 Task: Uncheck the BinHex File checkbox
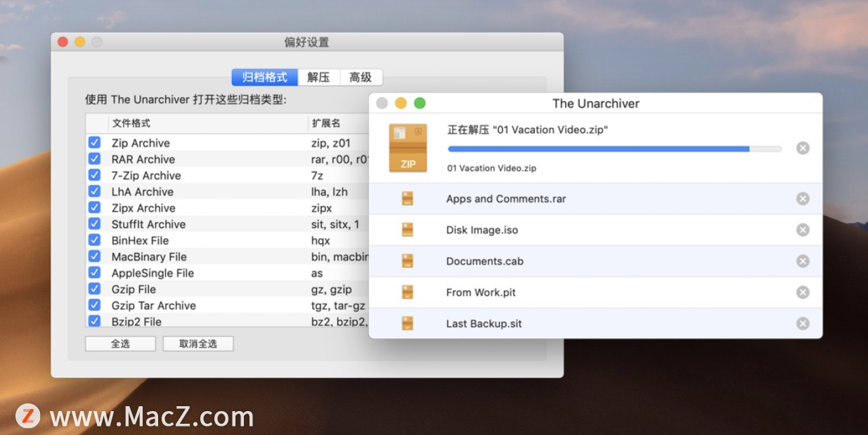[x=94, y=240]
